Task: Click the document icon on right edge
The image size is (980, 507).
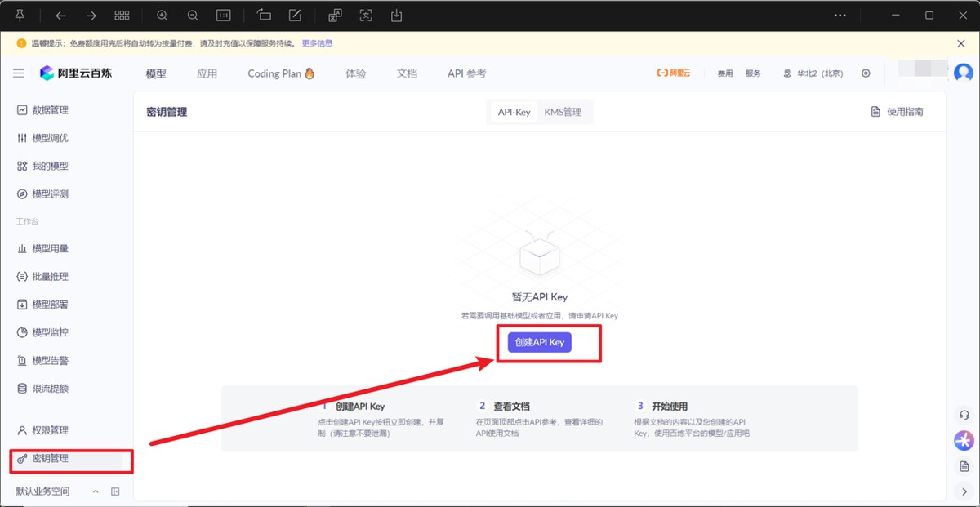Action: coord(964,466)
